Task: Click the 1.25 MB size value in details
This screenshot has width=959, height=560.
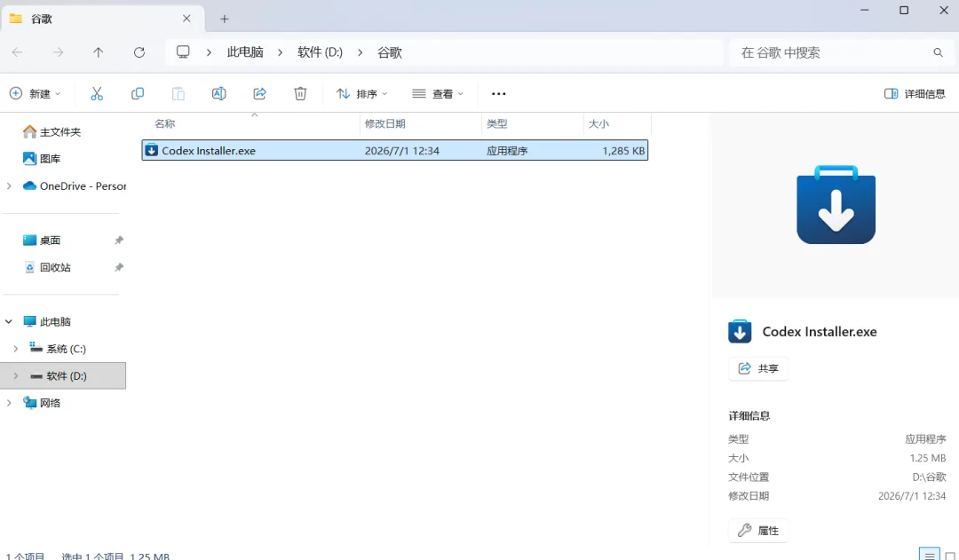Action: click(928, 458)
